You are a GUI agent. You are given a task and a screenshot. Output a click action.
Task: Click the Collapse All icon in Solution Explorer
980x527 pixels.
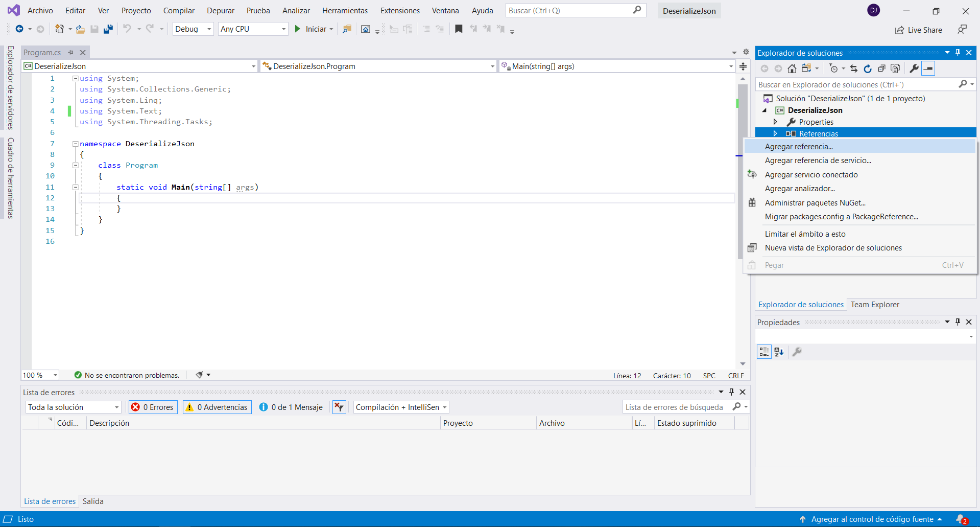(x=881, y=68)
